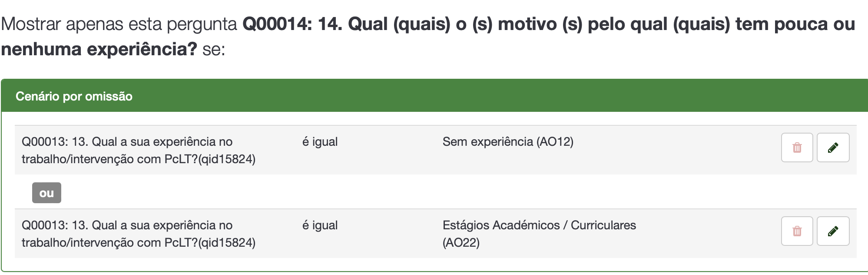The image size is (868, 275).
Task: Click the empty green scenario header bar
Action: pyautogui.click(x=478, y=96)
